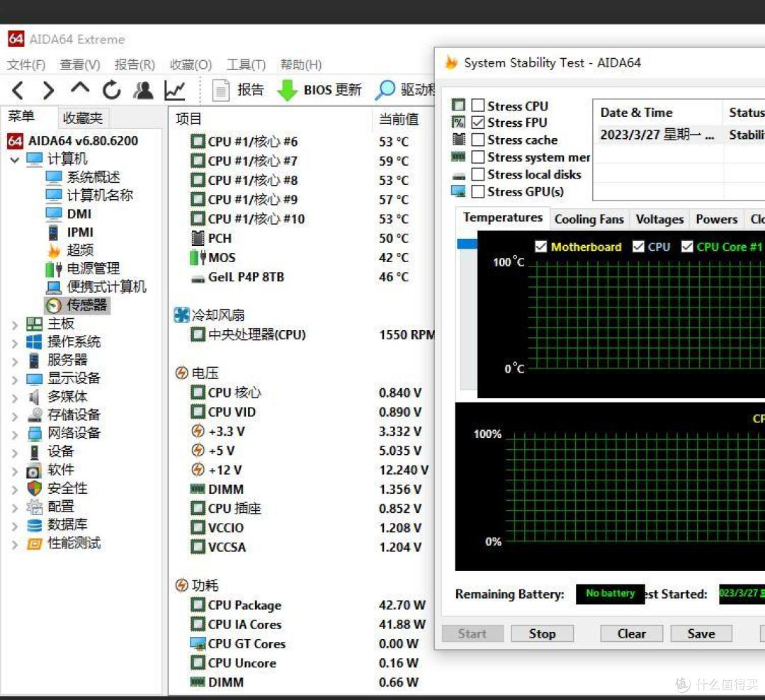Click the up-level arrow icon in toolbar
Screen dimensions: 765x700
tap(80, 89)
